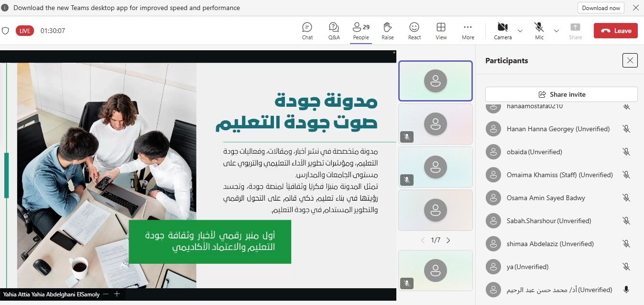Click Leave to exit meeting
The image size is (644, 305).
615,31
